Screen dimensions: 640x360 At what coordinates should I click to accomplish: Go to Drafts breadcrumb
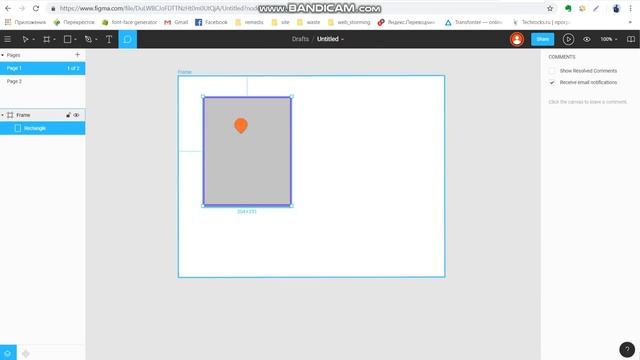click(x=300, y=39)
